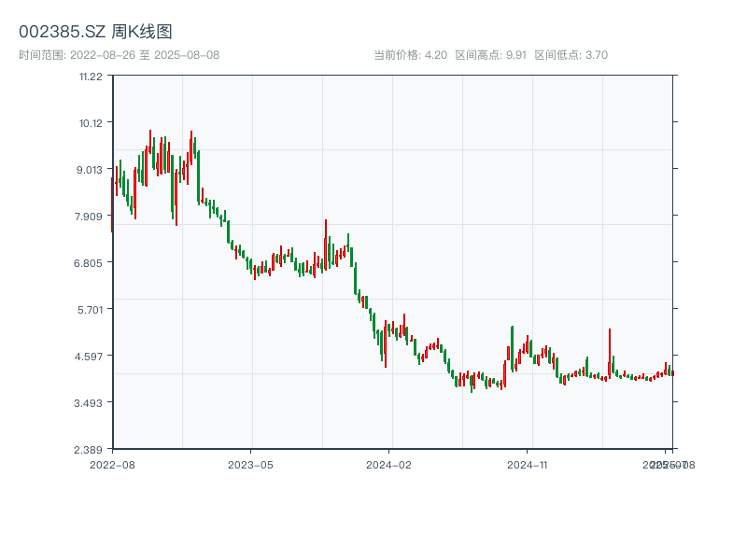Click the 2022-08 x-axis date label

[x=112, y=464]
